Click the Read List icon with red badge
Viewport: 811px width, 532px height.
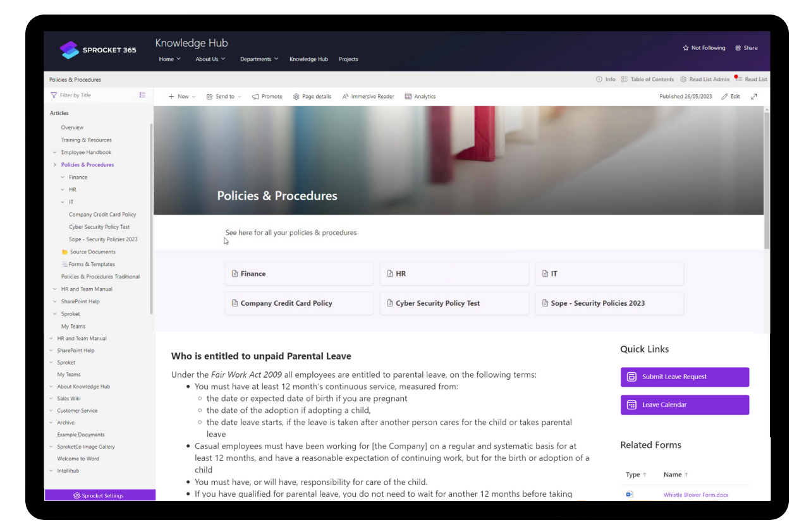tap(739, 79)
